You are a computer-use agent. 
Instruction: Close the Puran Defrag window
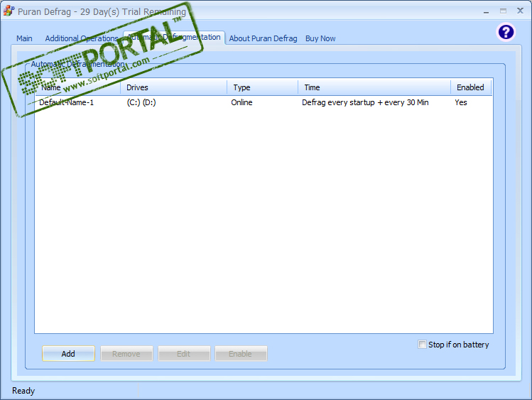520,11
